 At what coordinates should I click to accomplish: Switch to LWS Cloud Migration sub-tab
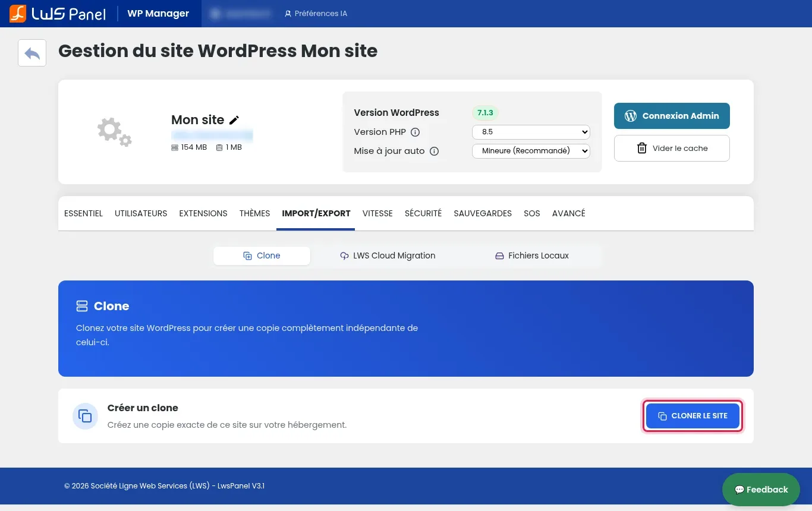click(x=388, y=255)
